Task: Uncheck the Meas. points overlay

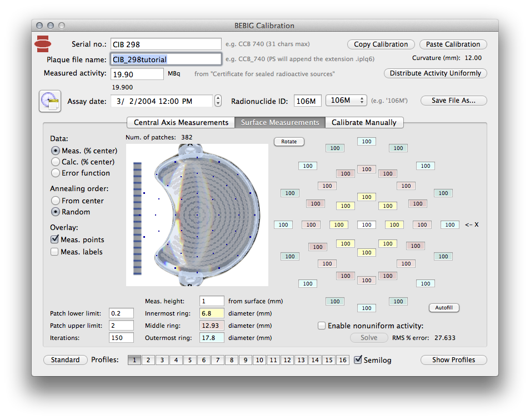Action: click(55, 239)
